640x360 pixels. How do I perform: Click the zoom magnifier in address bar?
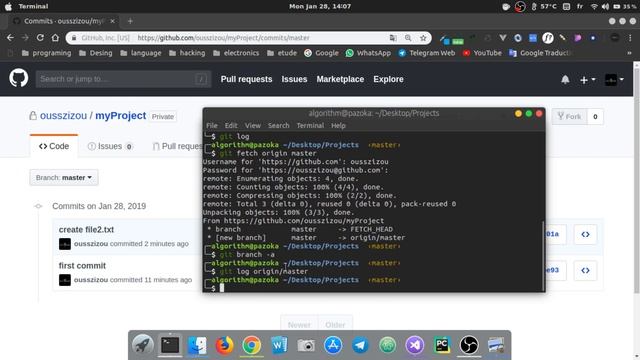pyautogui.click(x=408, y=38)
